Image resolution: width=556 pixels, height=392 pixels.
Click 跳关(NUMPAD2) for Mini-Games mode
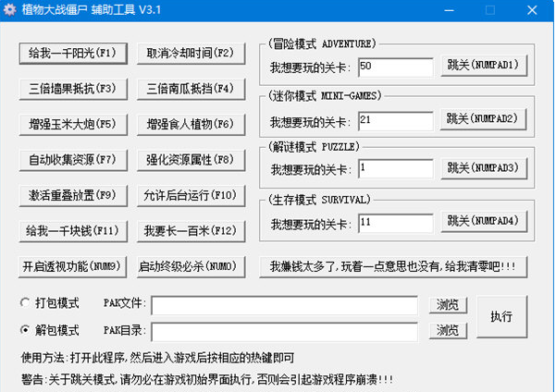pyautogui.click(x=483, y=119)
